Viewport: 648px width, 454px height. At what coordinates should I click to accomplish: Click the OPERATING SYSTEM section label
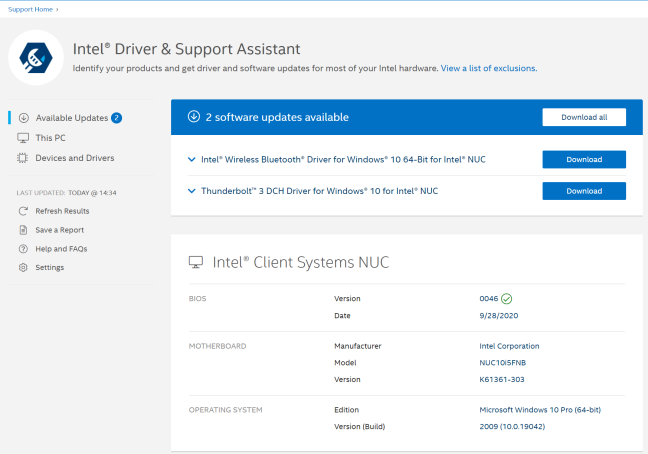(225, 410)
